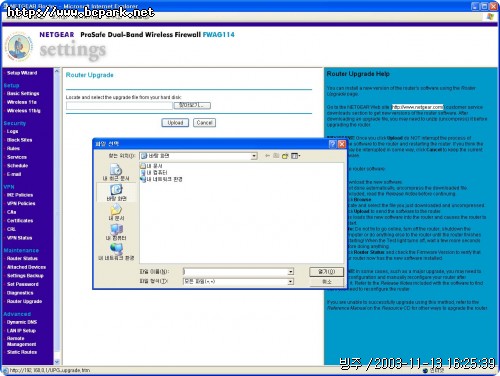Viewport: 500px width, 376px height.
Task: Select My Computer in places bar
Action: [x=116, y=232]
